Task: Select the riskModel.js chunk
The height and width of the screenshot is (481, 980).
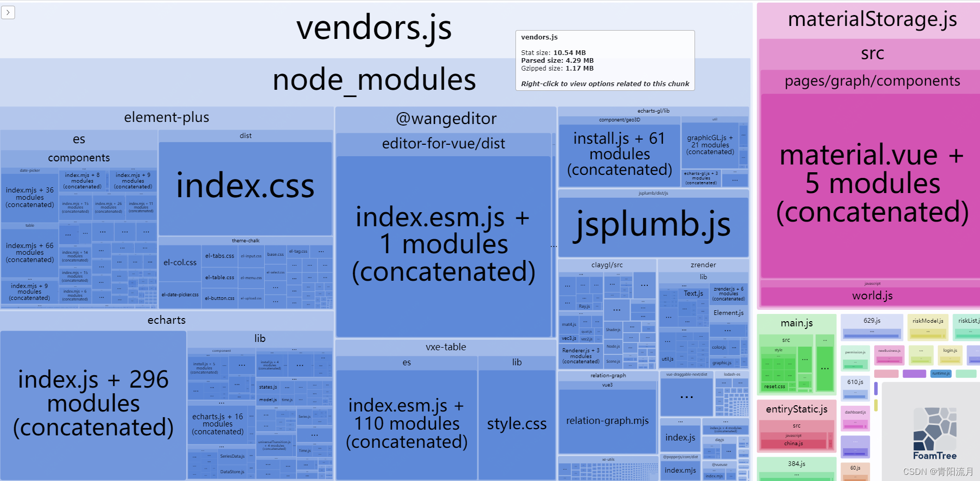Action: coord(928,321)
